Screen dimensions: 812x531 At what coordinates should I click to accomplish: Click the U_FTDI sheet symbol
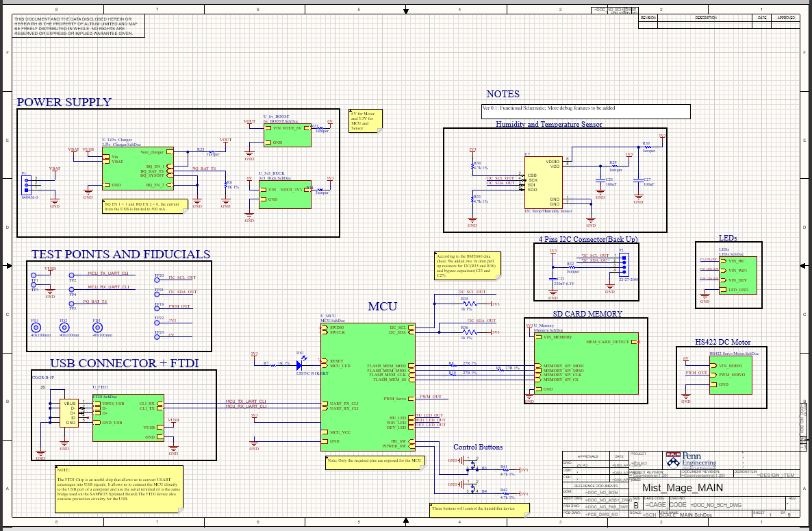click(128, 418)
